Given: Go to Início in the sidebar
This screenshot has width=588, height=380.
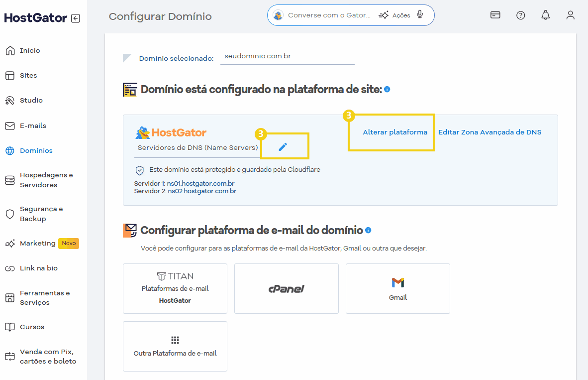Looking at the screenshot, I should coord(30,51).
